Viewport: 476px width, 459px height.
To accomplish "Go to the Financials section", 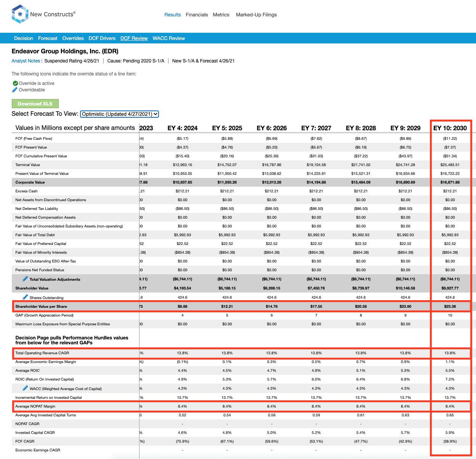I will (x=197, y=15).
